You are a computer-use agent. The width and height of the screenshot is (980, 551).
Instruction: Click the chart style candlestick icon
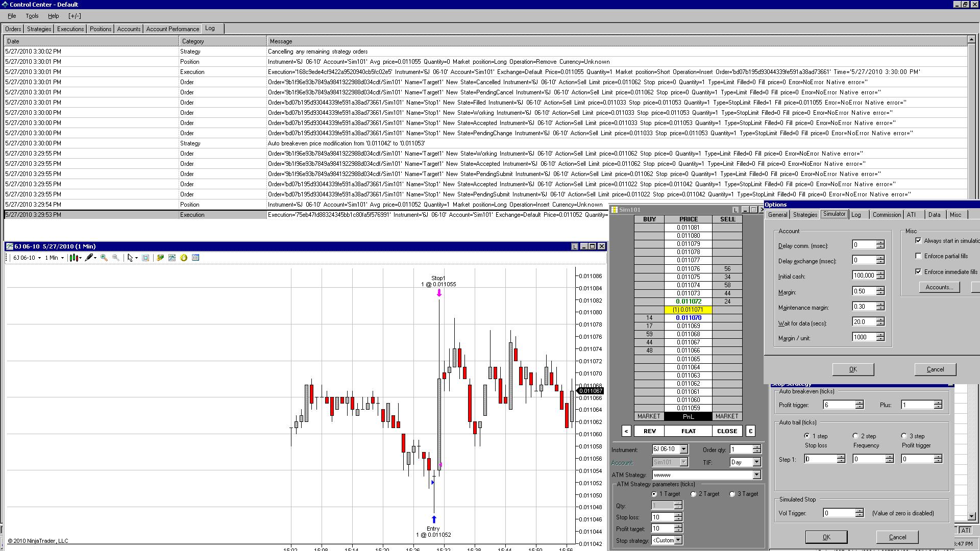[73, 258]
